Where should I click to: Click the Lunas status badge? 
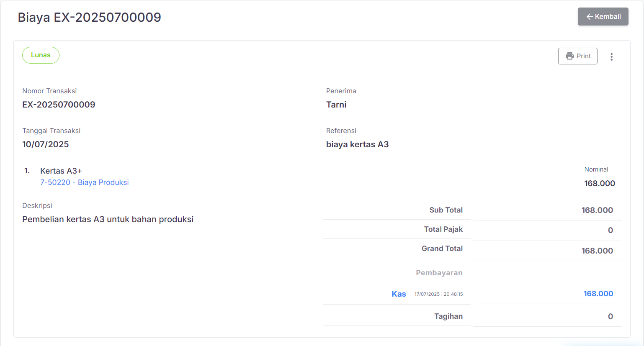click(x=41, y=55)
